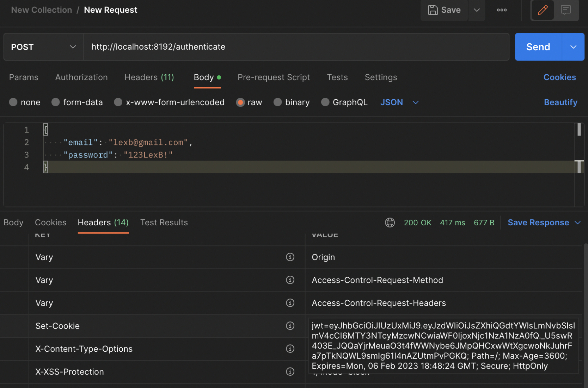Viewport: 588px width, 388px height.
Task: Show the response Body tab
Action: [13, 223]
